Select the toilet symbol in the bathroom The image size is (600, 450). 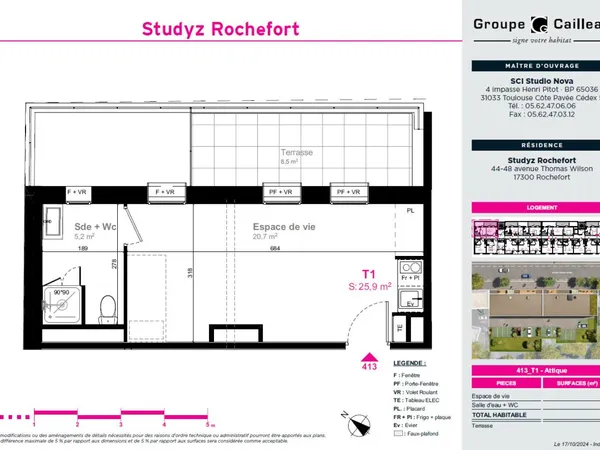coord(108,310)
